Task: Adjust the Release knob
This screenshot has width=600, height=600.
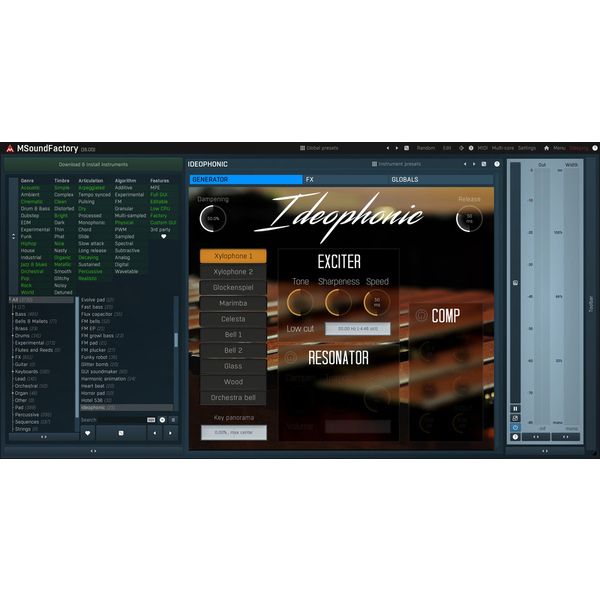Action: (x=469, y=218)
